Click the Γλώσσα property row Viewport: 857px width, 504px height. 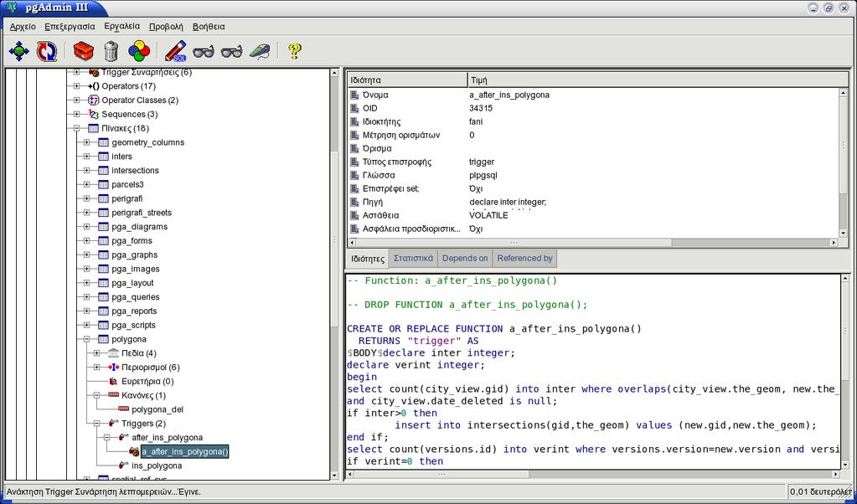[x=593, y=175]
